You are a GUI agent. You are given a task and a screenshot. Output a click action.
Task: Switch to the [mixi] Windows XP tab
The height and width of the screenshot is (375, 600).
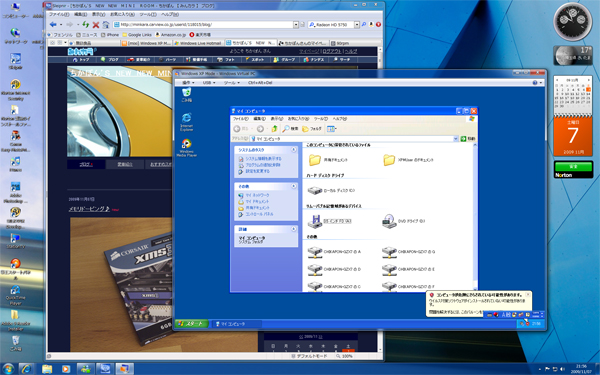(146, 43)
